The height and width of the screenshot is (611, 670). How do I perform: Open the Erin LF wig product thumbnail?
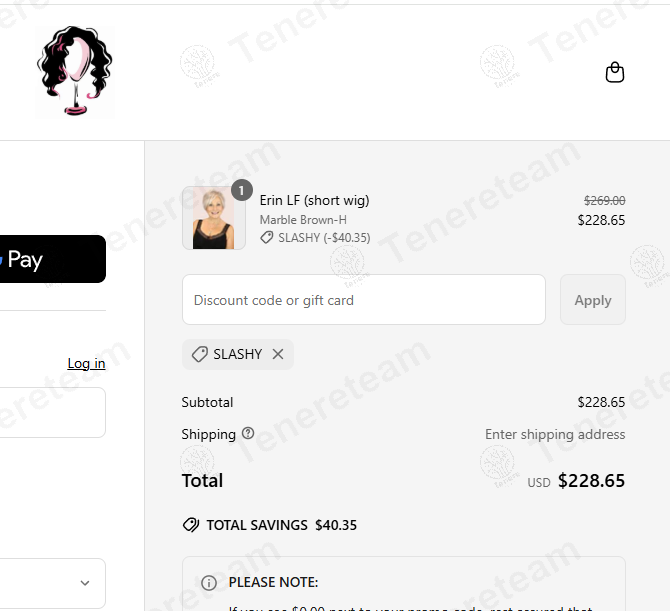213,218
